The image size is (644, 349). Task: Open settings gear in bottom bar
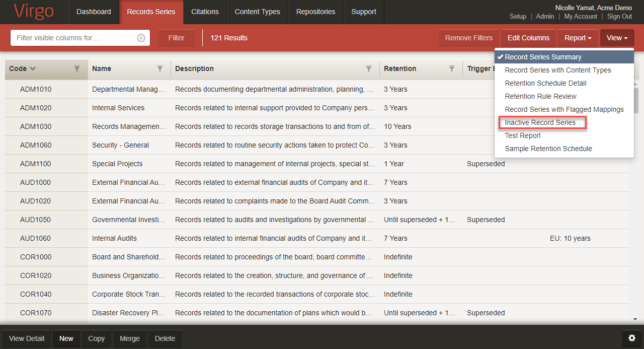(632, 338)
